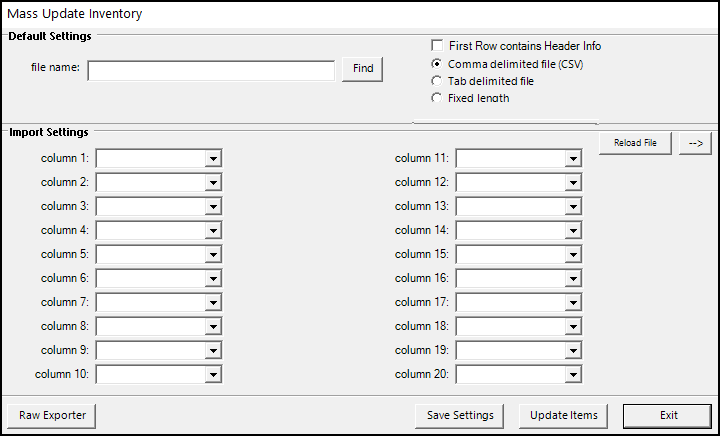Image resolution: width=720 pixels, height=436 pixels.
Task: Click the Find button
Action: pos(363,69)
